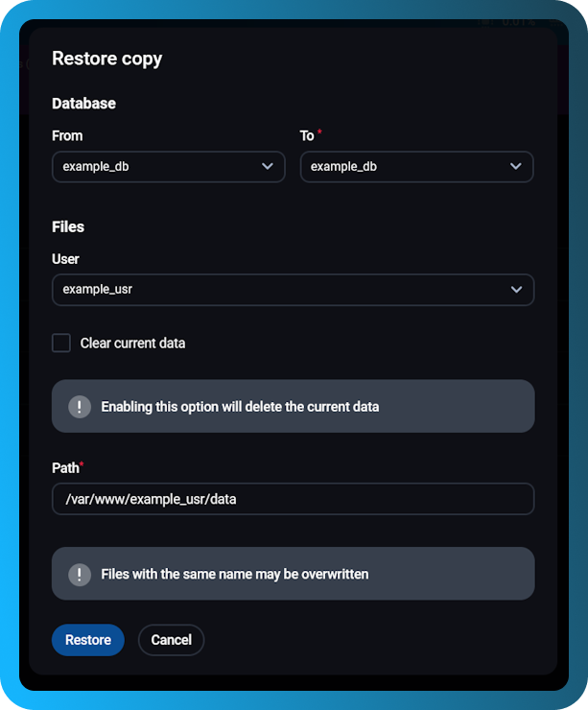Open the From database dropdown showing example_db

[x=168, y=167]
